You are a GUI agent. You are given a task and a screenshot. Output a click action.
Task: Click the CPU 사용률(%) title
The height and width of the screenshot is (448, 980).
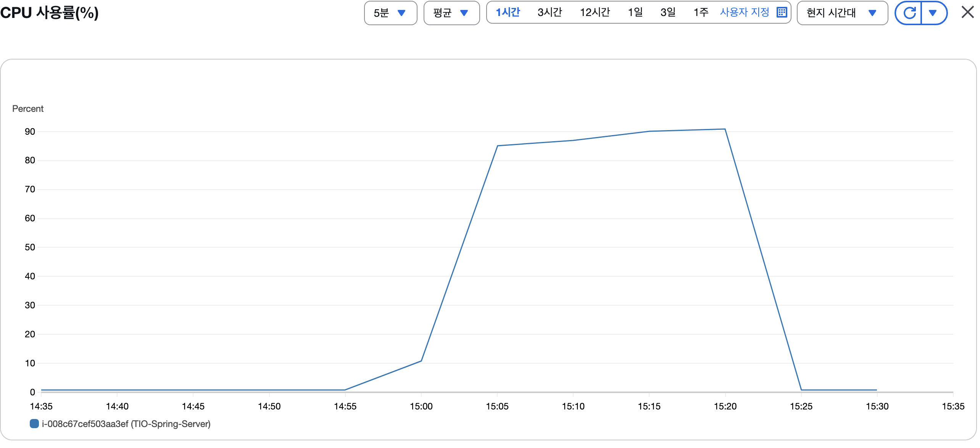click(50, 13)
